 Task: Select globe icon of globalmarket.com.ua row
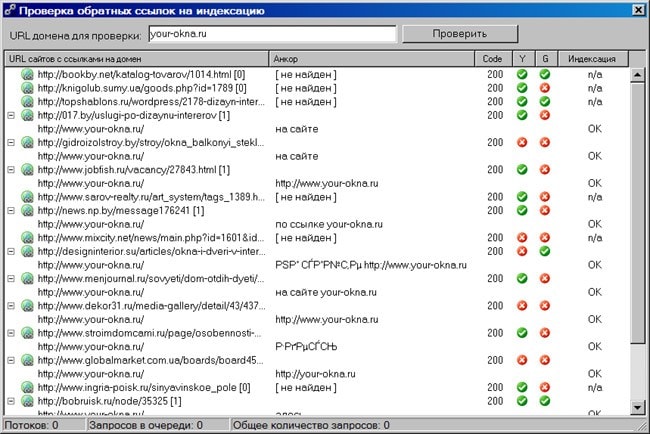pyautogui.click(x=27, y=360)
